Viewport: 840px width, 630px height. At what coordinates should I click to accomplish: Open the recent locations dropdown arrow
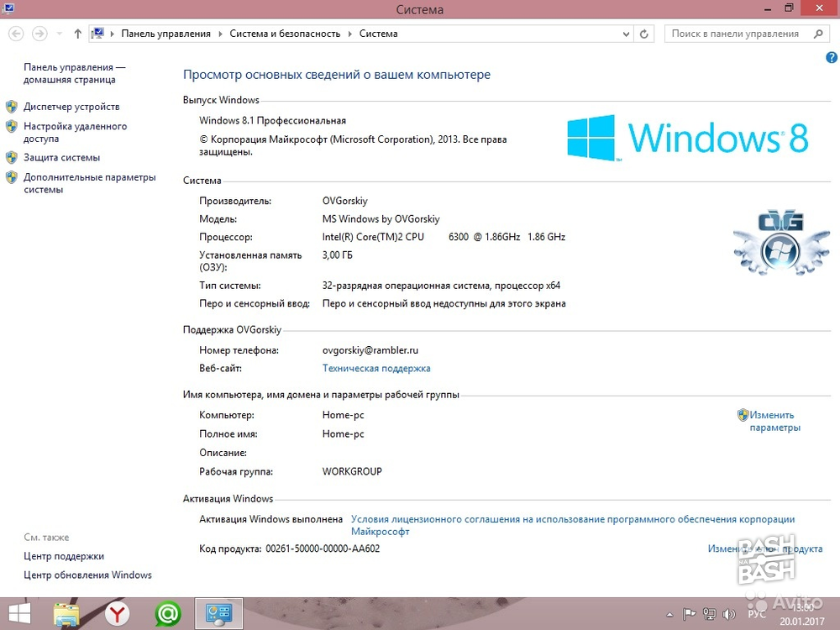pos(60,34)
